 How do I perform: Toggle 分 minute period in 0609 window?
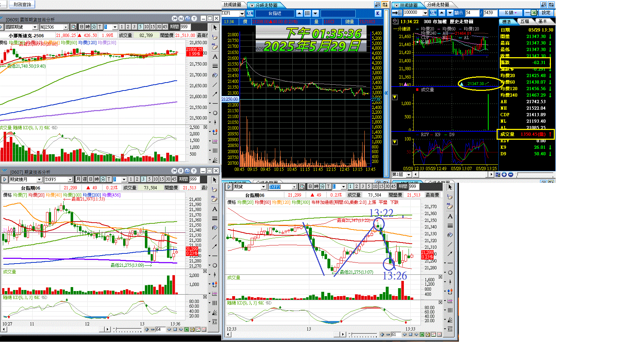coord(94,27)
